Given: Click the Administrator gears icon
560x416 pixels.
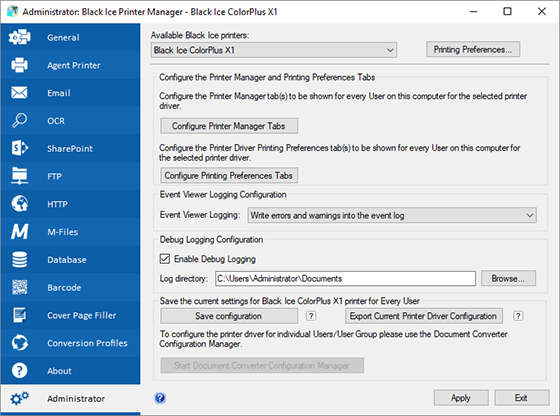Looking at the screenshot, I should (20, 398).
